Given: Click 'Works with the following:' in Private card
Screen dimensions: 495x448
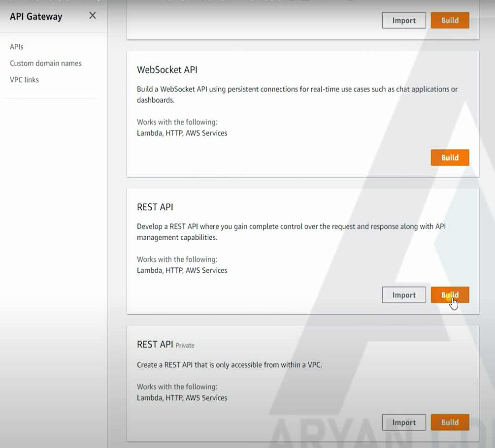Looking at the screenshot, I should (x=177, y=386).
